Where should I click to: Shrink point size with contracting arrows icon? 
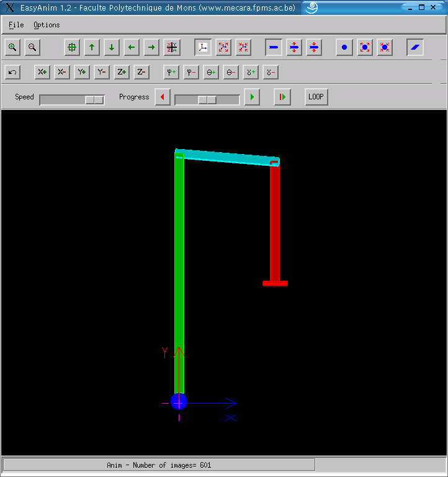coord(385,47)
